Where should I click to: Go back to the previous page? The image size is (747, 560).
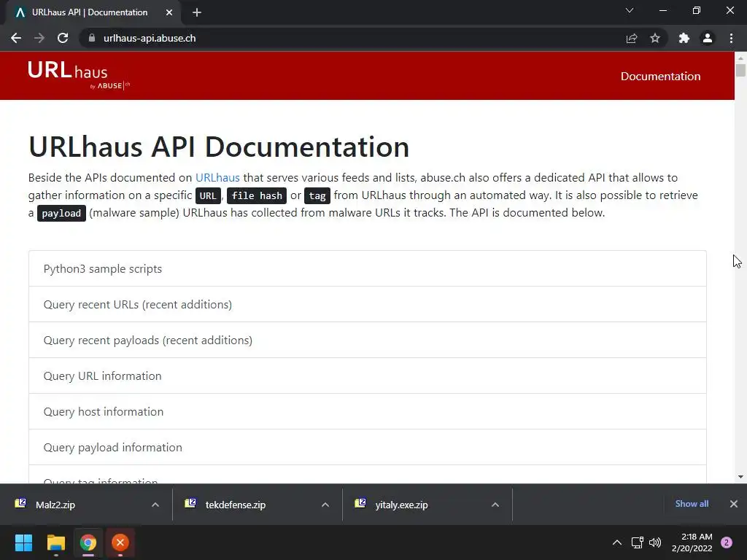pyautogui.click(x=16, y=38)
